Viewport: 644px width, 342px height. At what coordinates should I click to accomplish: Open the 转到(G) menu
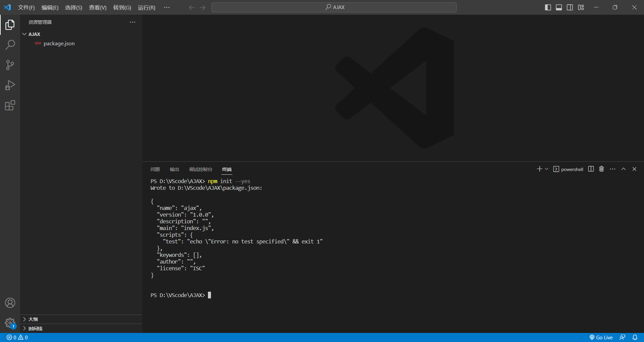(x=122, y=7)
